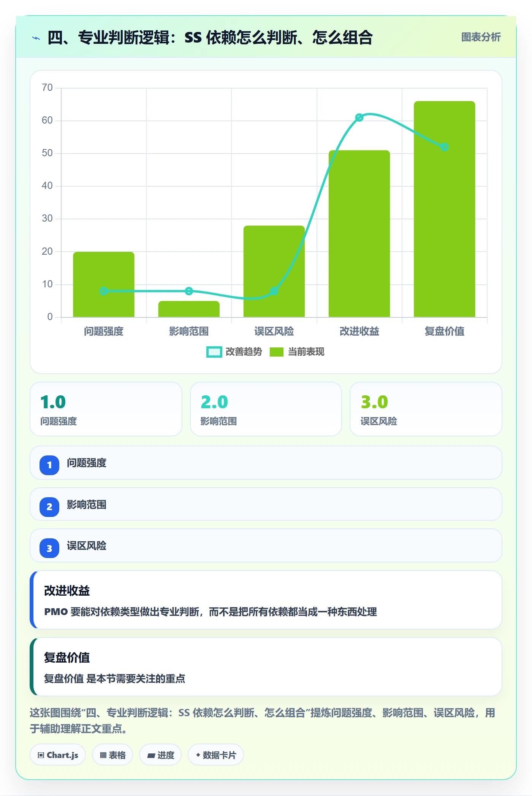
Task: Click the 复盘价值 card heading
Action: click(x=67, y=658)
